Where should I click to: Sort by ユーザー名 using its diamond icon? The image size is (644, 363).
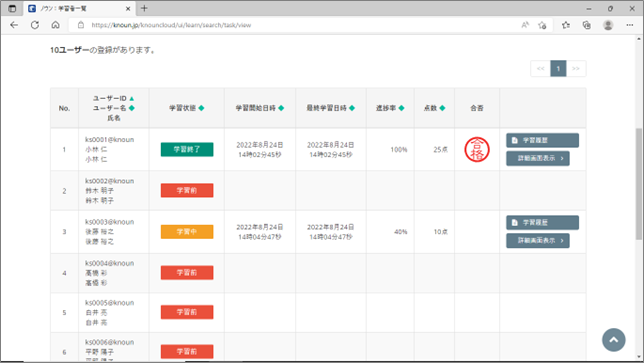pos(131,108)
